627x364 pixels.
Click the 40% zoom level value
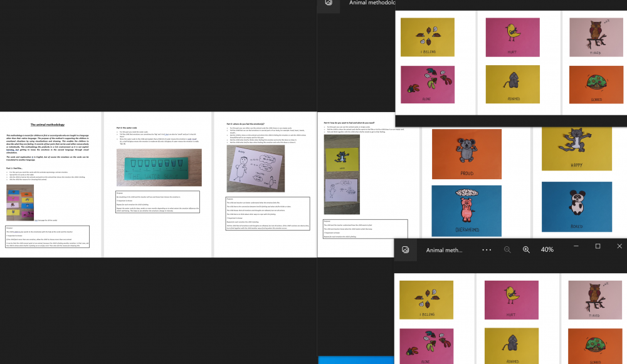(547, 249)
